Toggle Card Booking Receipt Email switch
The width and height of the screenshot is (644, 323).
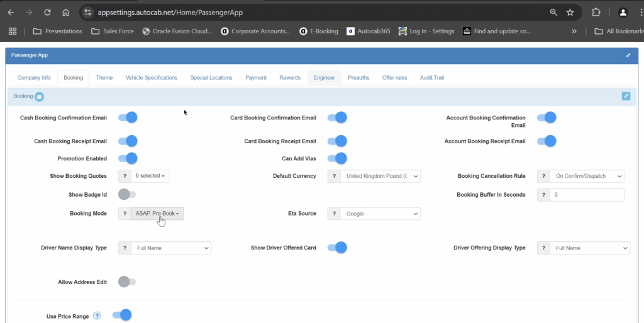point(337,141)
